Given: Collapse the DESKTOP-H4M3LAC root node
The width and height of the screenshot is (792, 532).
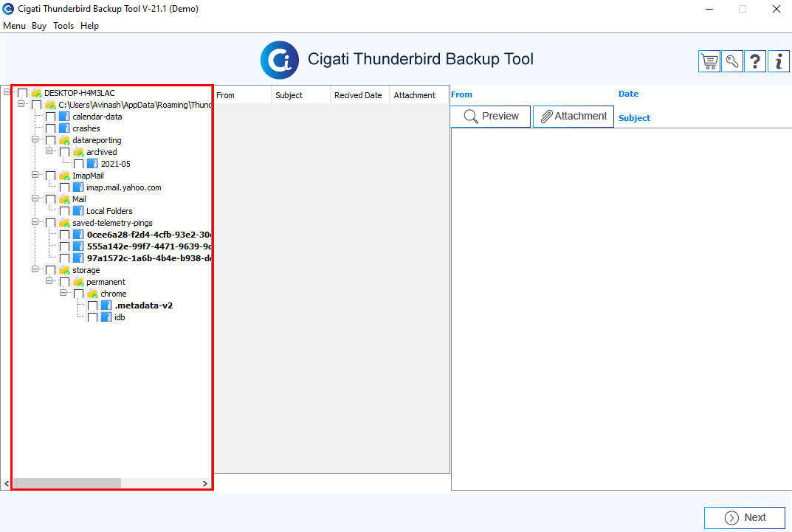Looking at the screenshot, I should coord(7,91).
